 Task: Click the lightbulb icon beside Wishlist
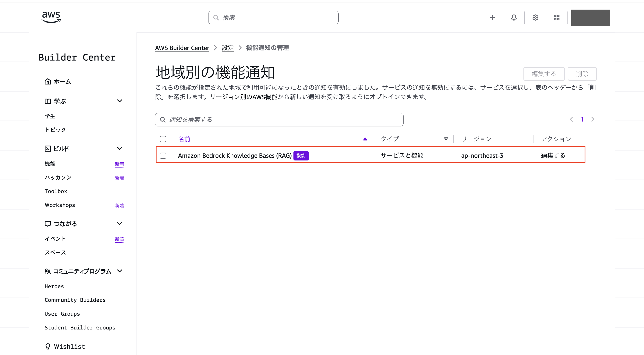point(48,346)
